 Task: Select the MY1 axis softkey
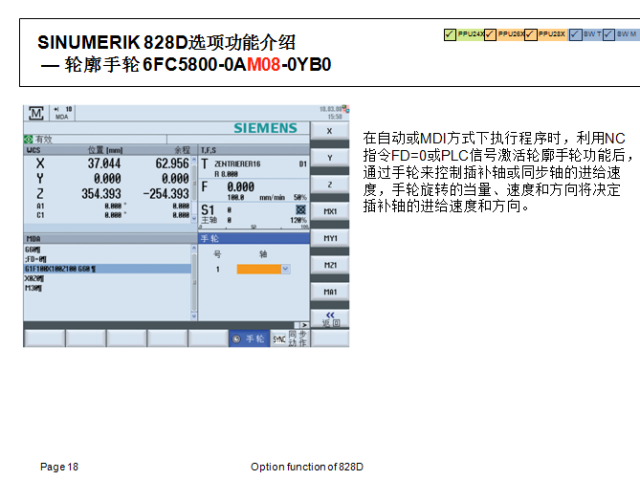(330, 238)
